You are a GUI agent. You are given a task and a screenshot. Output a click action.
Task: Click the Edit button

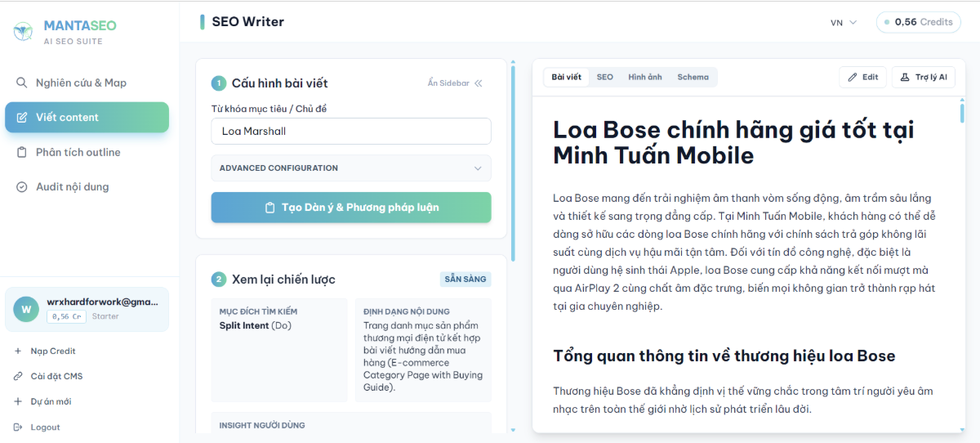(x=862, y=77)
